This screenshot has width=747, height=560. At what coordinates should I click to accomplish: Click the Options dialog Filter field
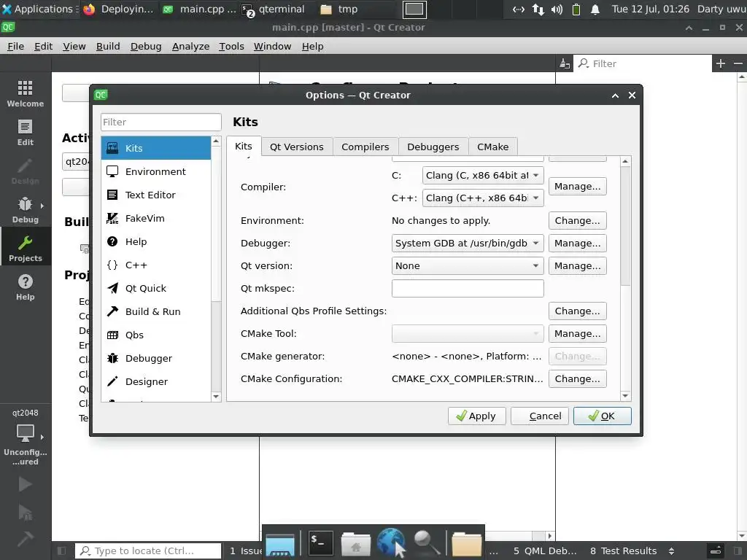pos(161,122)
